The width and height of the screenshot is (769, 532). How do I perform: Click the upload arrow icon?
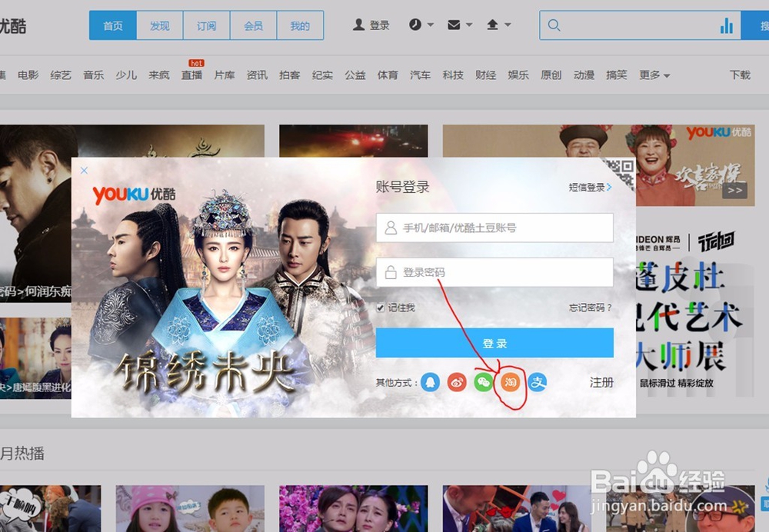click(492, 25)
